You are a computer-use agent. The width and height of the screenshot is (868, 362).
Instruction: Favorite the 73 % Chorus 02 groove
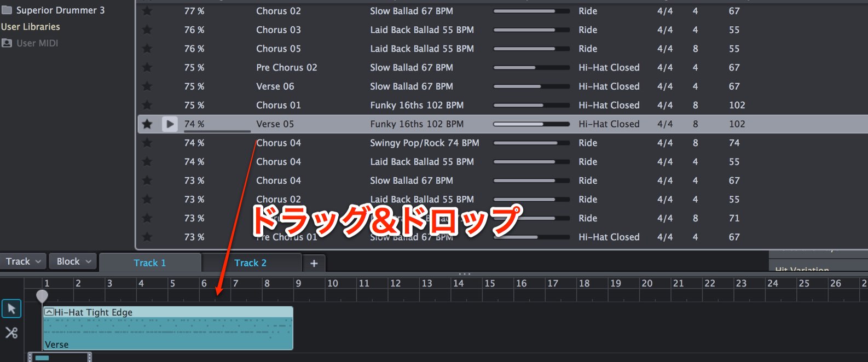(x=147, y=200)
